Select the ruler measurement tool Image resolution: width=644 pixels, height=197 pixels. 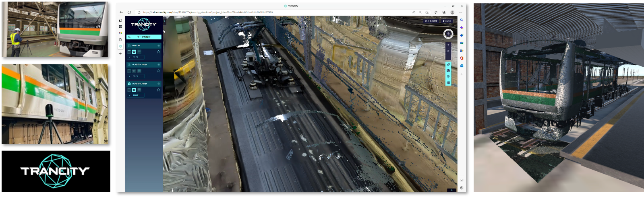(448, 65)
